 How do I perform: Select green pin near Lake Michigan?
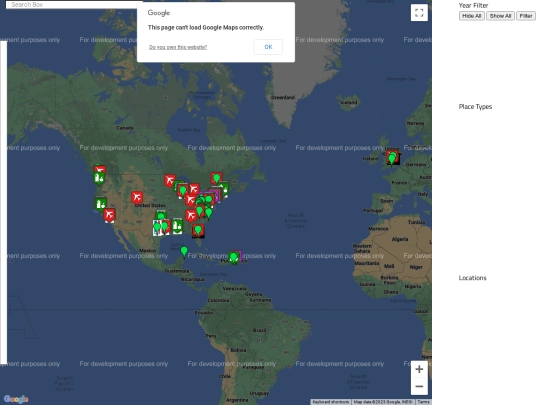pyautogui.click(x=183, y=190)
